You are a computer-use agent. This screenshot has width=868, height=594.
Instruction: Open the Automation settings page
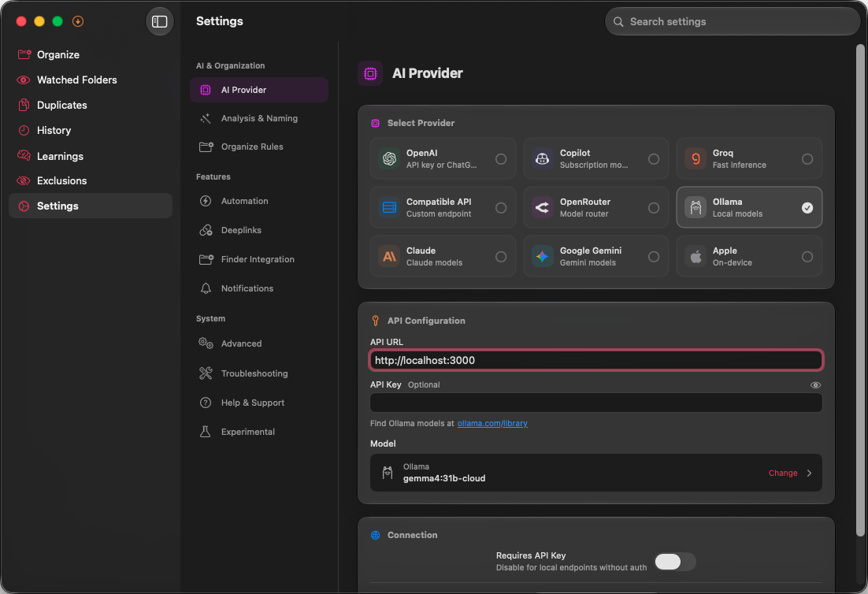(259, 201)
